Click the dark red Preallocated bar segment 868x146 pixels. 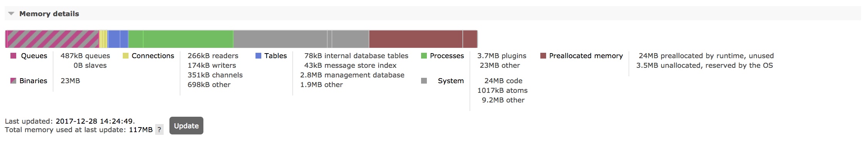click(x=423, y=39)
